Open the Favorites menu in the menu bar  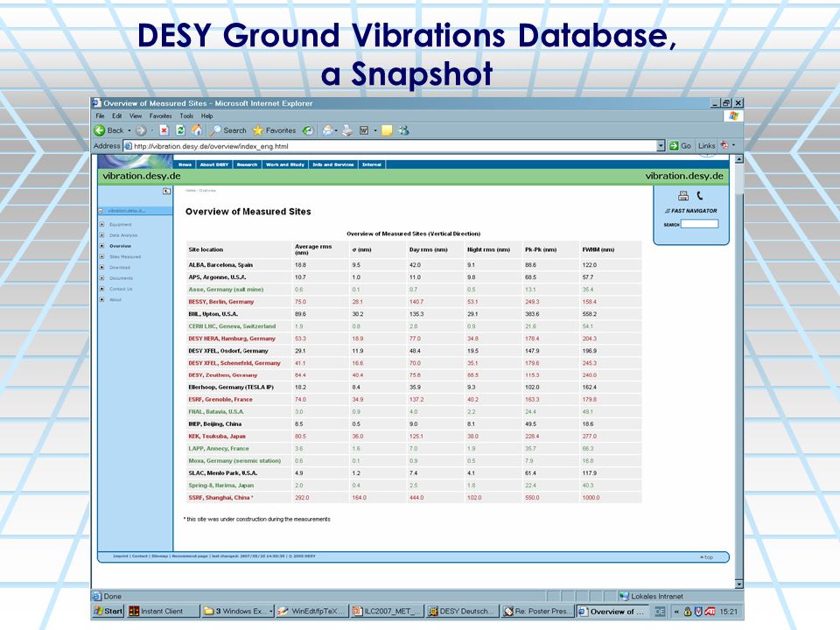[x=161, y=115]
